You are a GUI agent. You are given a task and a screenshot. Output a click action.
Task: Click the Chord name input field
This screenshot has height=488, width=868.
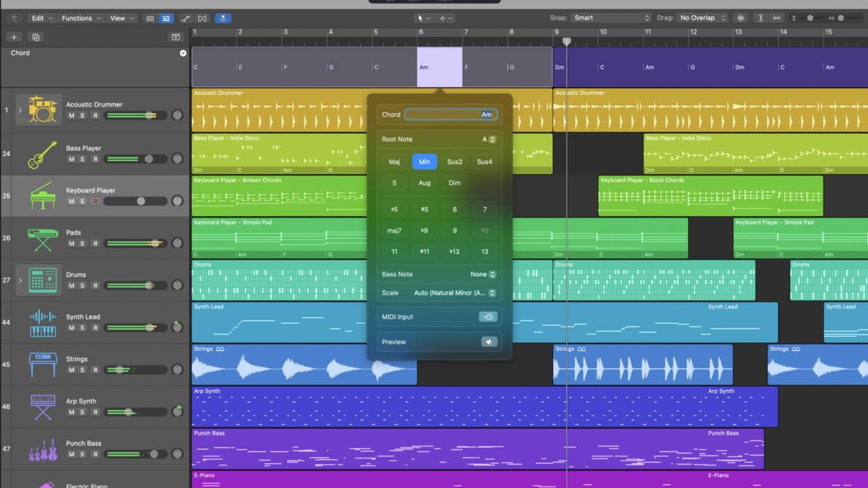point(452,114)
